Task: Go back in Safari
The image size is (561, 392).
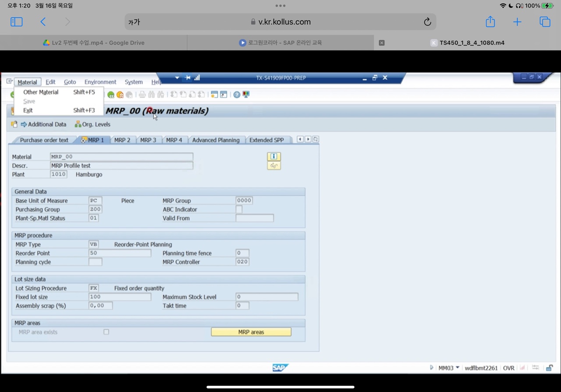Action: pyautogui.click(x=43, y=21)
